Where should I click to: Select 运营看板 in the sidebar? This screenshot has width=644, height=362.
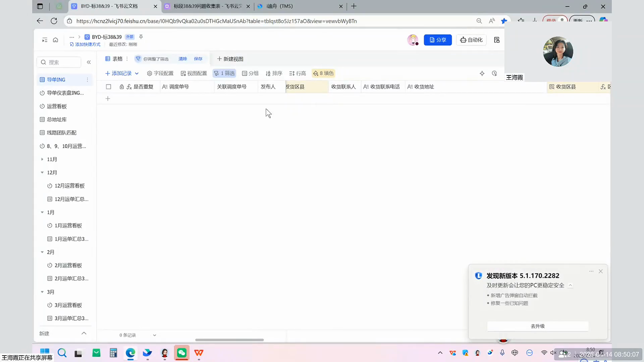coord(57,106)
